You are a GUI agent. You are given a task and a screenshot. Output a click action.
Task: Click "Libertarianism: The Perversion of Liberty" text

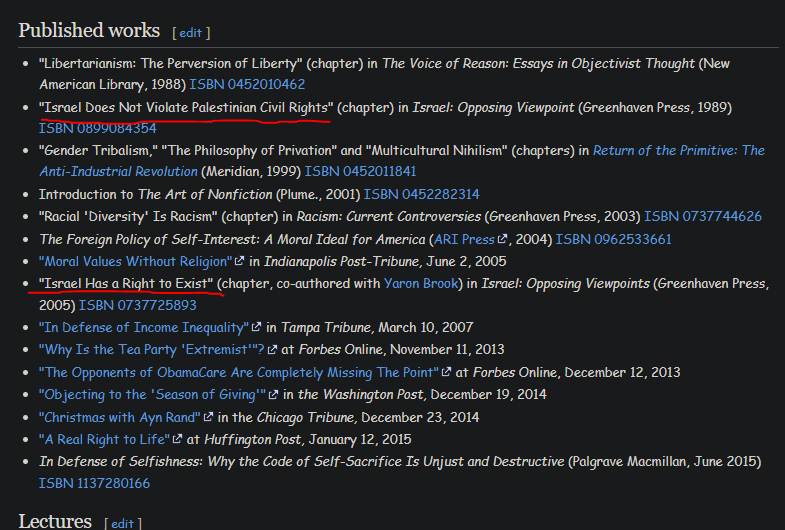[171, 64]
